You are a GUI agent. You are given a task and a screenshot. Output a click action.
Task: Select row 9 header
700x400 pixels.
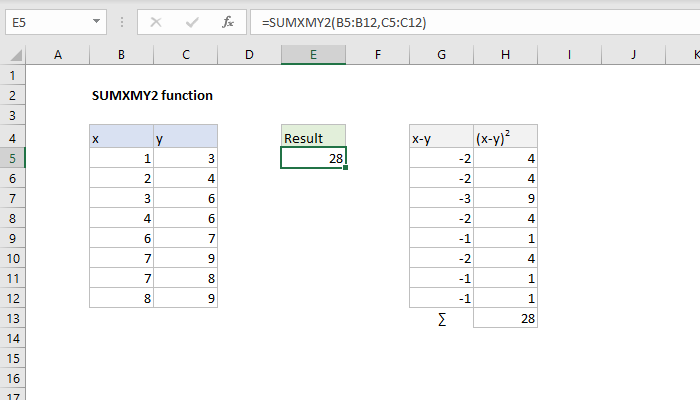point(12,238)
